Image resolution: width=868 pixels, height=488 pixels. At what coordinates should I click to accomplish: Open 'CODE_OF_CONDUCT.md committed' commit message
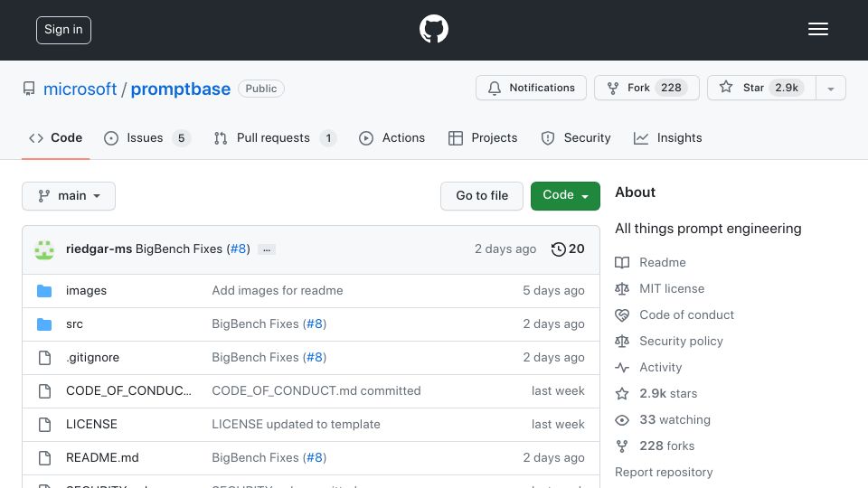(x=316, y=390)
